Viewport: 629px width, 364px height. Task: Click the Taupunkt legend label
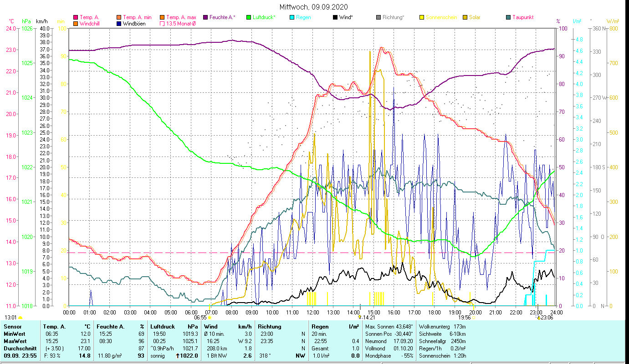[522, 17]
